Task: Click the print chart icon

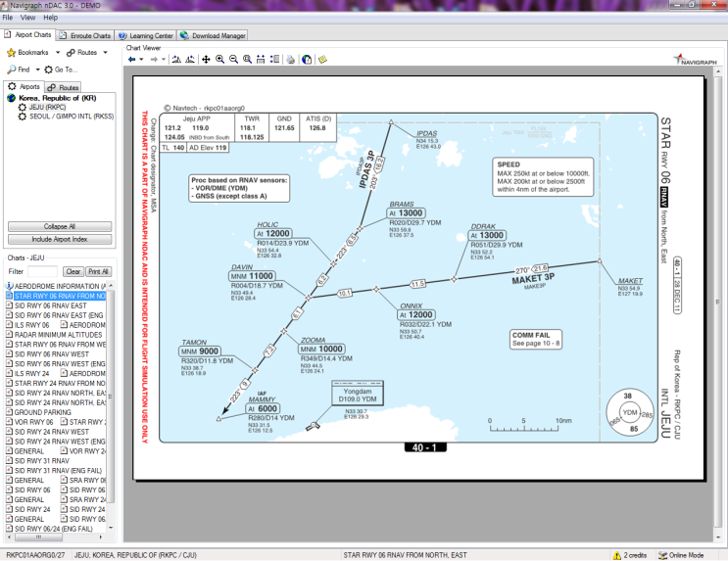Action: click(290, 60)
